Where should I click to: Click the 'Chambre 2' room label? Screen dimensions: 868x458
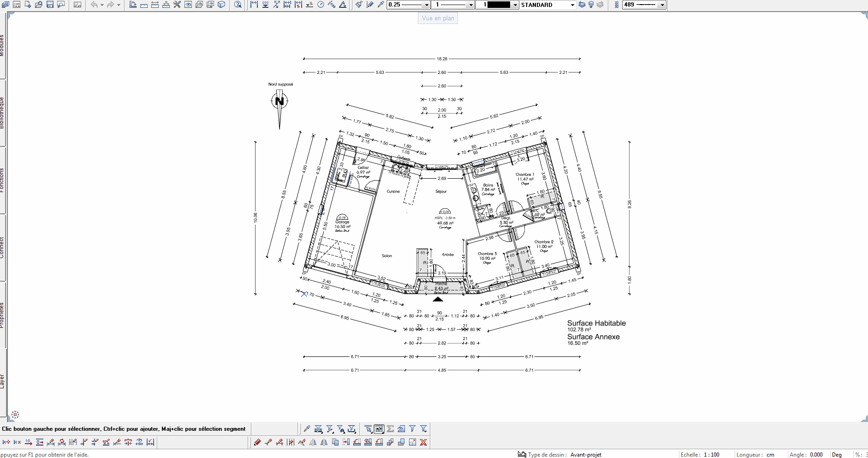coord(544,241)
